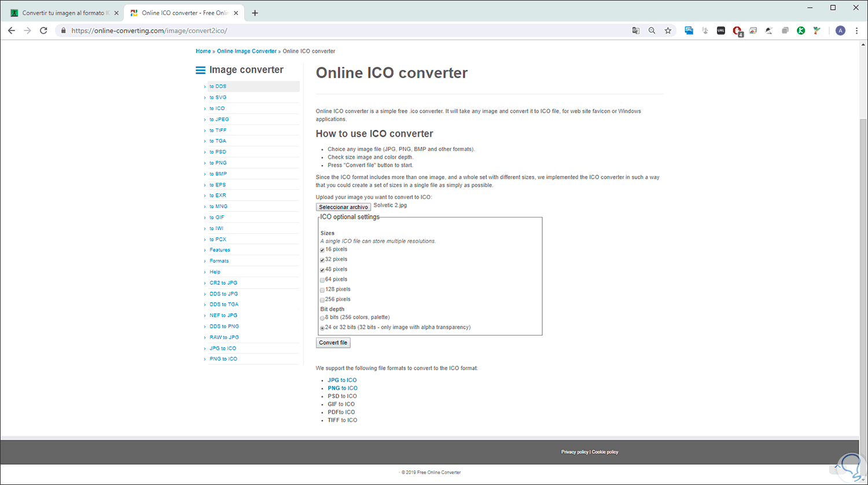Switch to the Online ICO converter tab
Viewport: 868px width, 485px height.
(x=184, y=13)
